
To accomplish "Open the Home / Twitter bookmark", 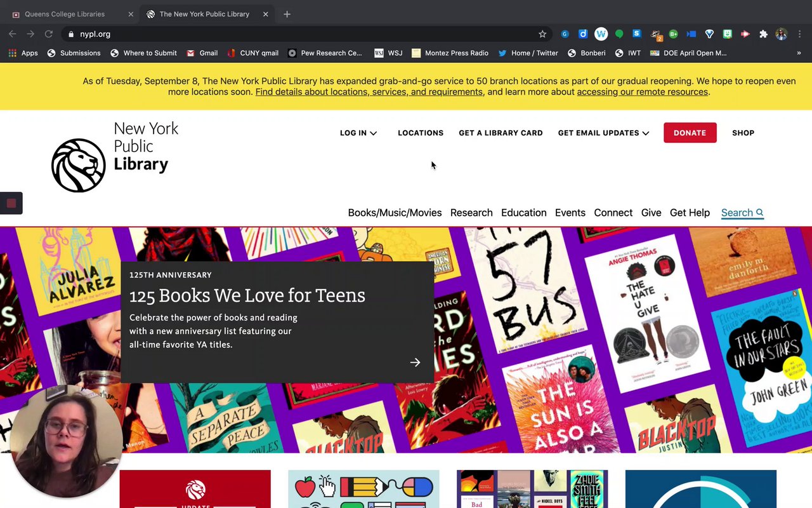I will click(528, 53).
